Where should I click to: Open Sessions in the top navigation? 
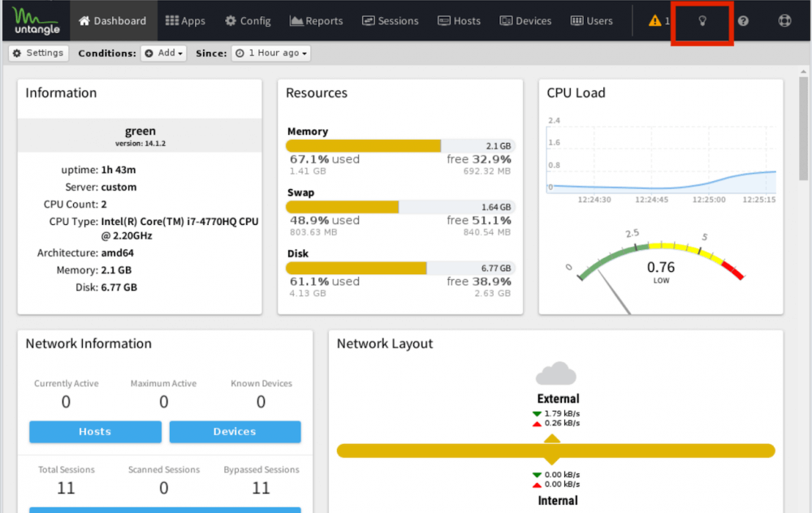coord(391,21)
